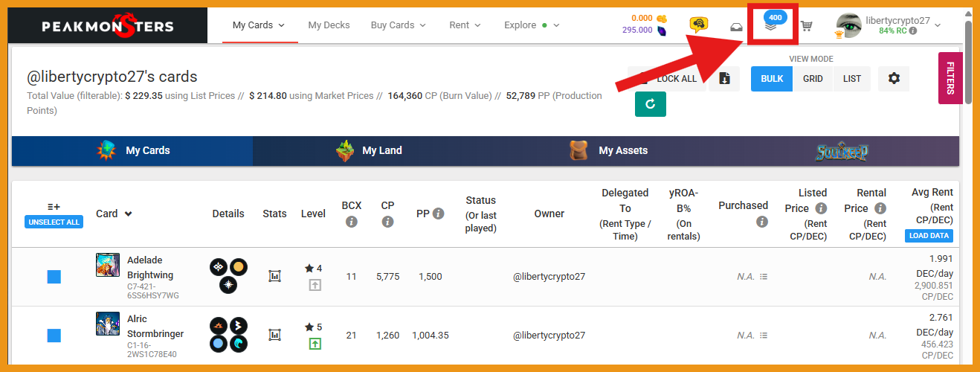Expand the Rent dropdown menu
Viewport: 980px width, 372px height.
465,25
